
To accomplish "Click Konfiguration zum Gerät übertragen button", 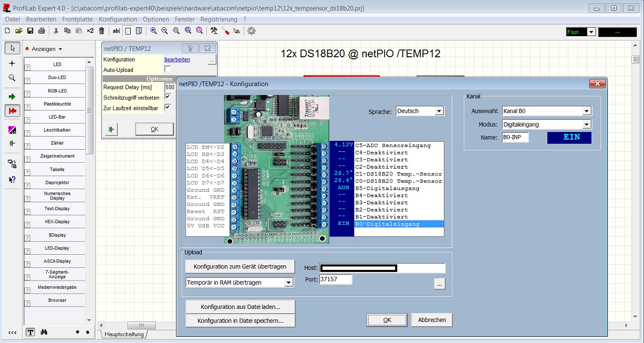I will click(240, 267).
